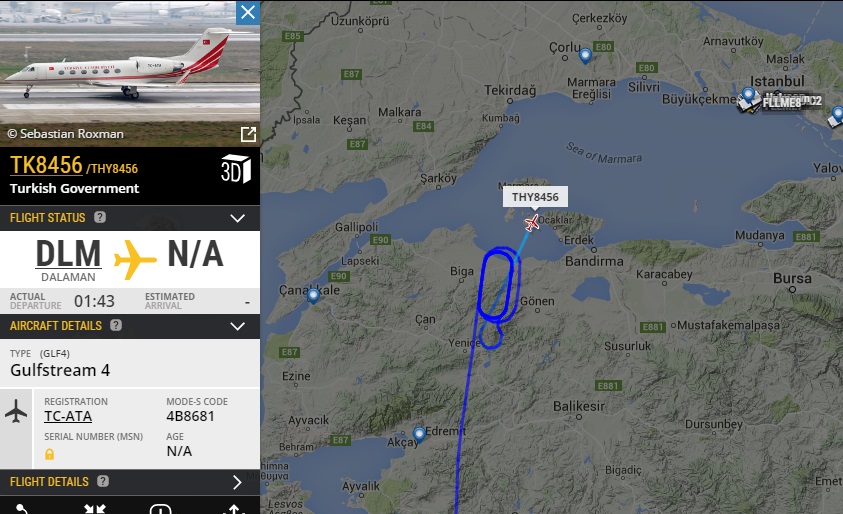The height and width of the screenshot is (514, 843).
Task: Click the THY8456 callsign label on map
Action: [535, 197]
